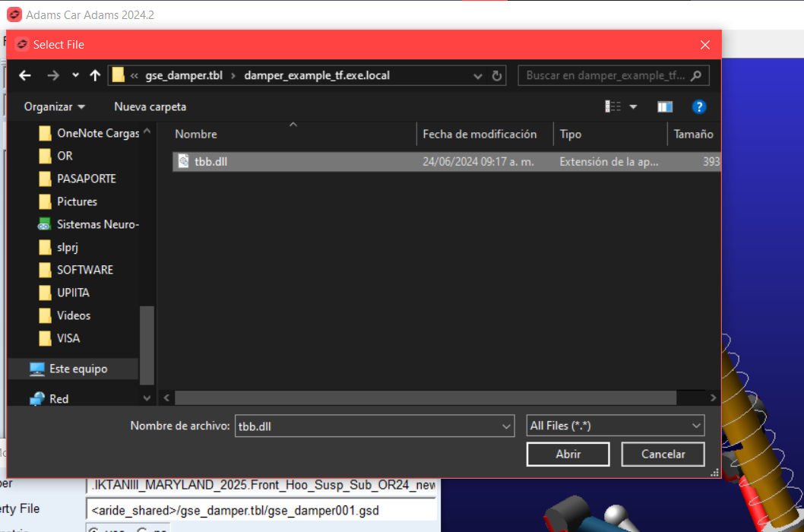The image size is (804, 532).
Task: Open the UPIITA folder
Action: point(64,293)
